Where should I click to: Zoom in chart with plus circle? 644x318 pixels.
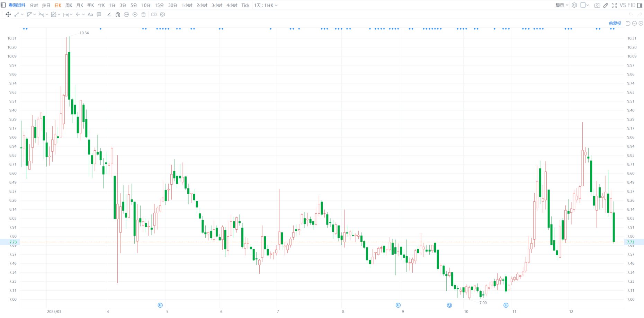[x=641, y=23]
